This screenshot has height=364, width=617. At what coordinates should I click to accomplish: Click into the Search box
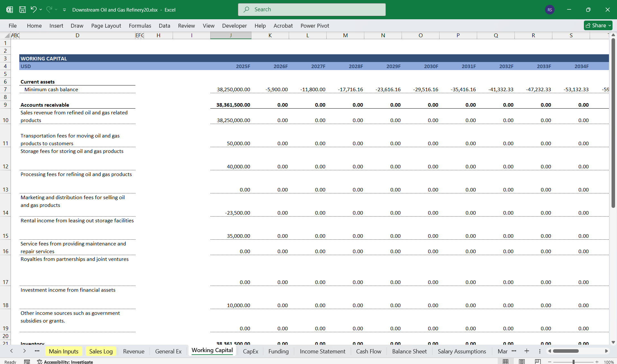click(312, 10)
